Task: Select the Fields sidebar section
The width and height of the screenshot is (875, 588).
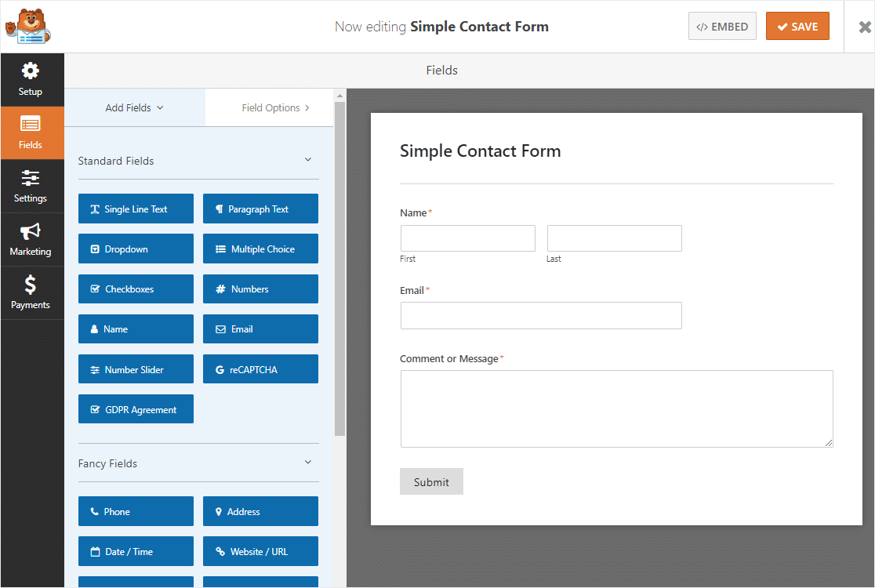Action: pos(32,132)
